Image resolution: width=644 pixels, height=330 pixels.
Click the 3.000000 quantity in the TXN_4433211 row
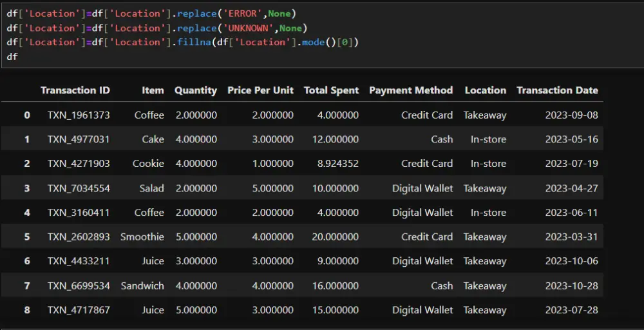196,261
